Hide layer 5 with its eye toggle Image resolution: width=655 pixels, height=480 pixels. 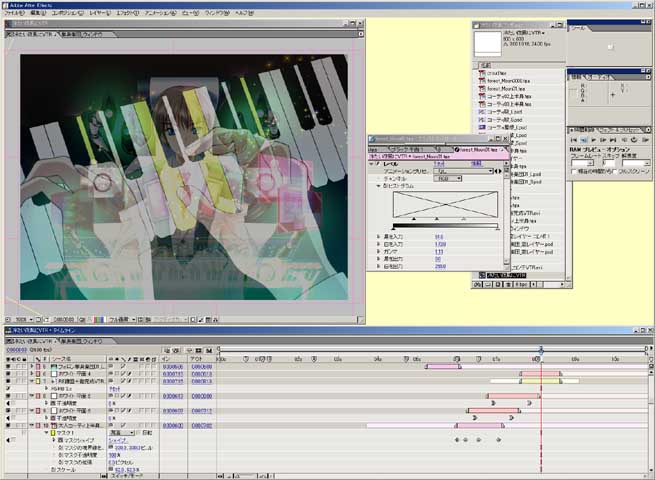[8, 366]
